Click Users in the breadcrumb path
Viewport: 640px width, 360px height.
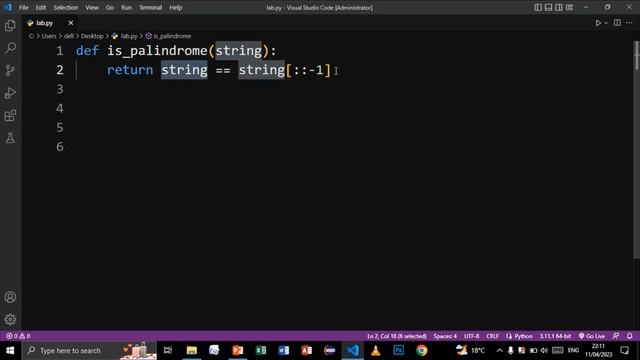pyautogui.click(x=49, y=36)
